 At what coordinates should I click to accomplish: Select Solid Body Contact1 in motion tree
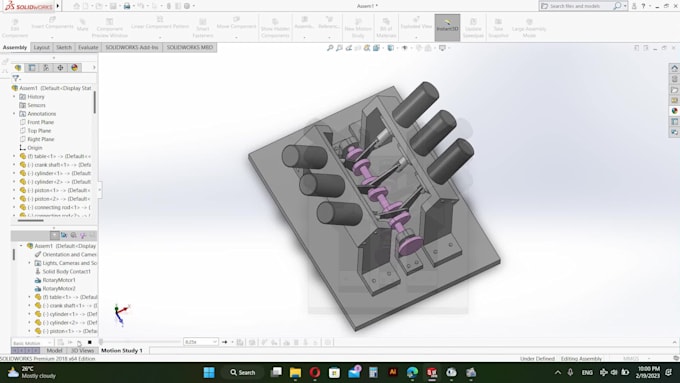pyautogui.click(x=66, y=272)
